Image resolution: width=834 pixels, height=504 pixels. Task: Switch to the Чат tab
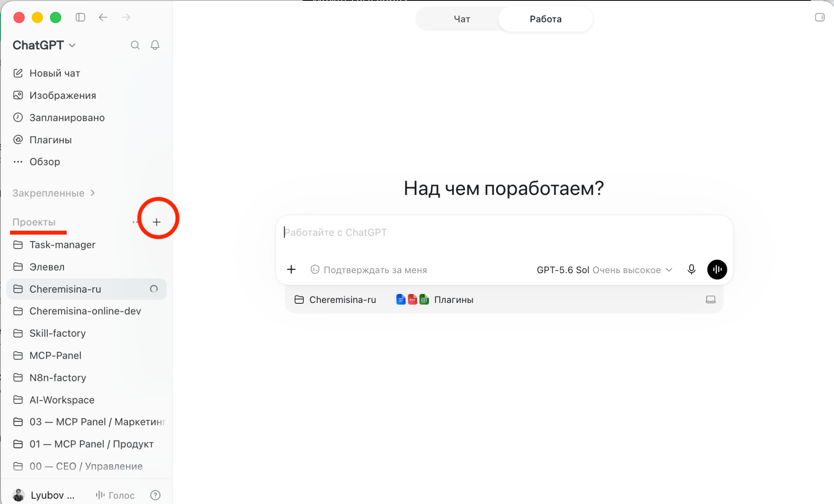(x=462, y=19)
